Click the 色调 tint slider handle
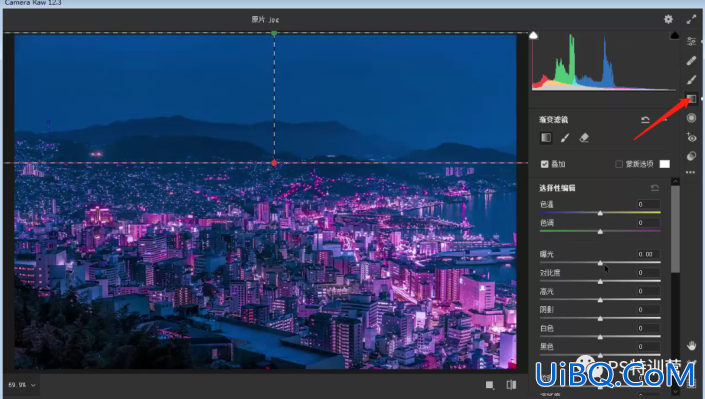Image resolution: width=705 pixels, height=399 pixels. click(x=600, y=231)
